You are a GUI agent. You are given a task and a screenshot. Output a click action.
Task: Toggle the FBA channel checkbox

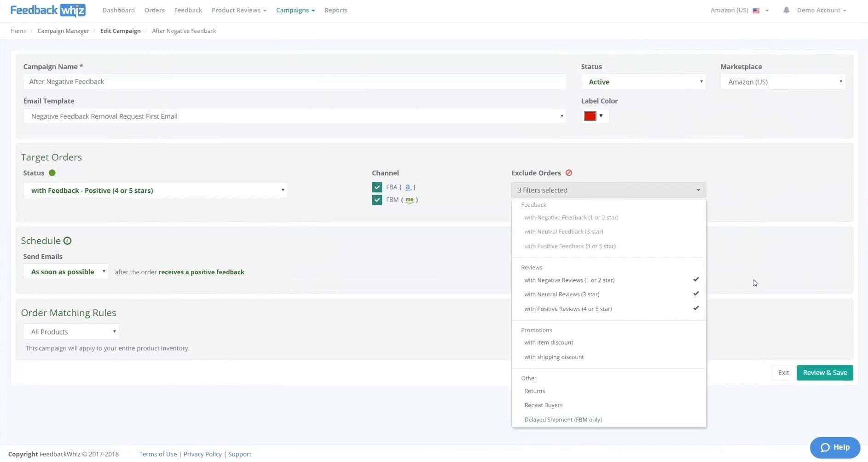pos(377,187)
